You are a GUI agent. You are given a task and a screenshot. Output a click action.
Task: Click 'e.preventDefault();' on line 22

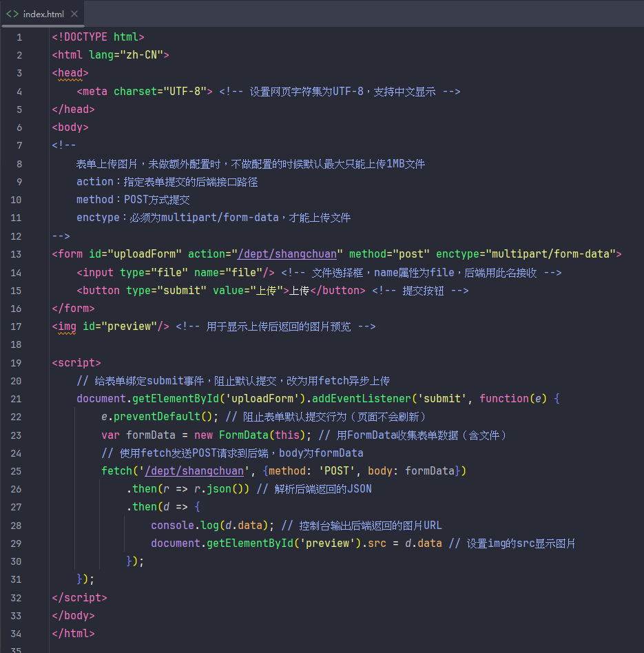pyautogui.click(x=160, y=417)
